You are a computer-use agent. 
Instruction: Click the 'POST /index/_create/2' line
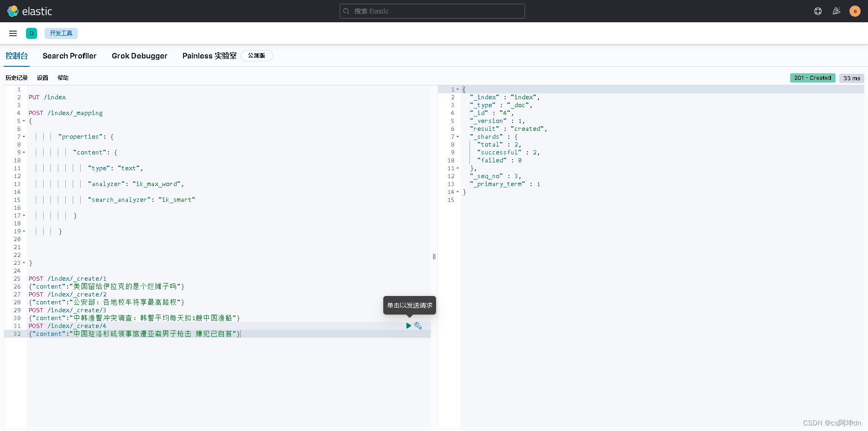68,295
